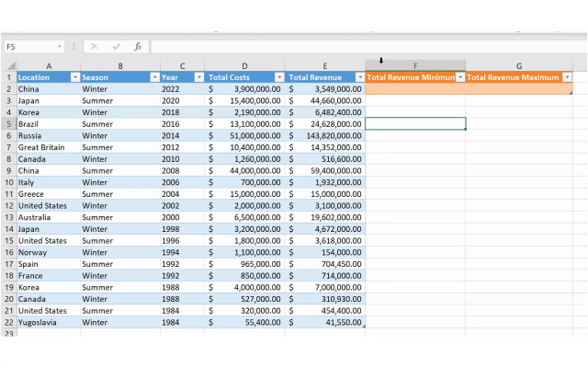The height and width of the screenshot is (368, 588).
Task: Click the active cell F5
Action: click(415, 124)
